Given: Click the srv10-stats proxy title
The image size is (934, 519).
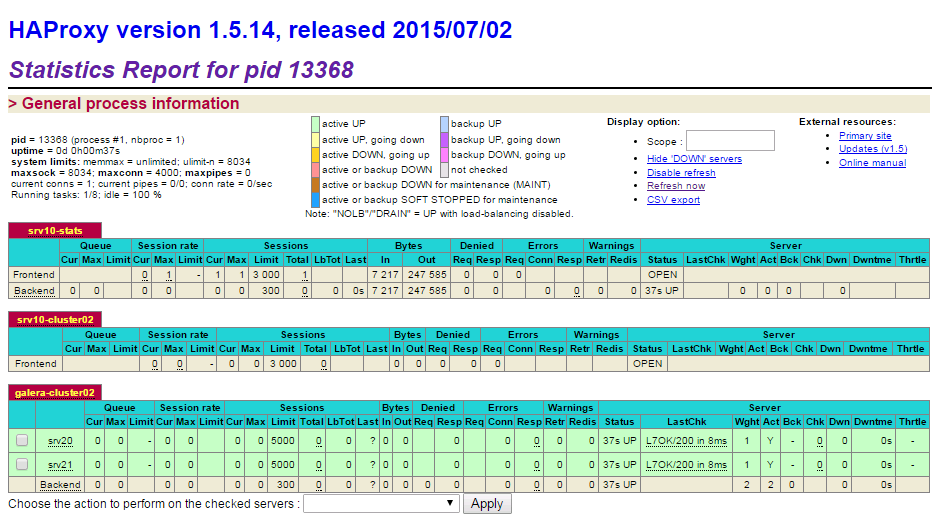Looking at the screenshot, I should pos(55,231).
